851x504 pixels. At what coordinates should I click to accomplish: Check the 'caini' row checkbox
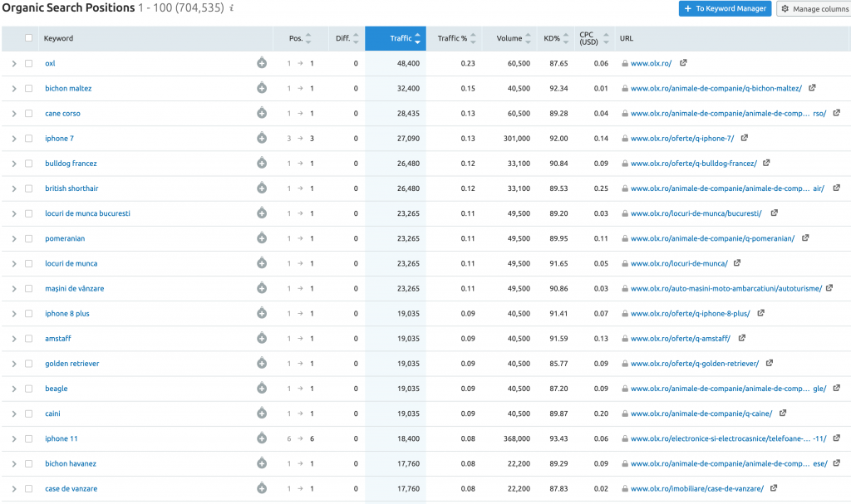coord(29,414)
